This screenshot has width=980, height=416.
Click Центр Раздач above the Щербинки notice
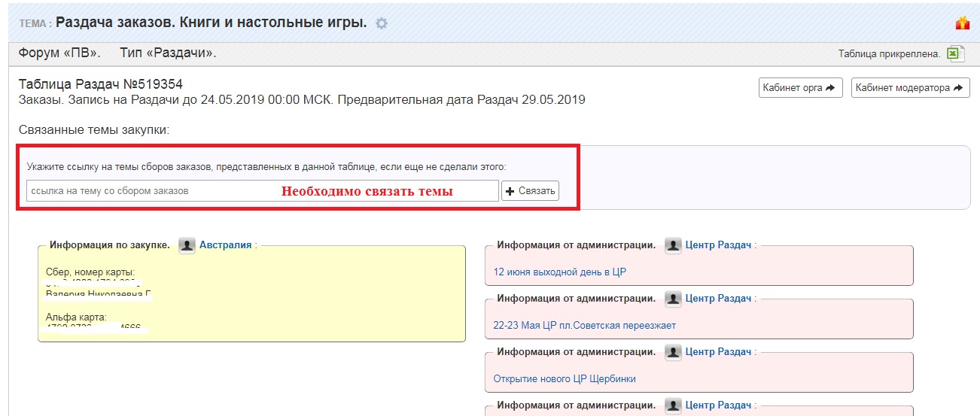[718, 352]
